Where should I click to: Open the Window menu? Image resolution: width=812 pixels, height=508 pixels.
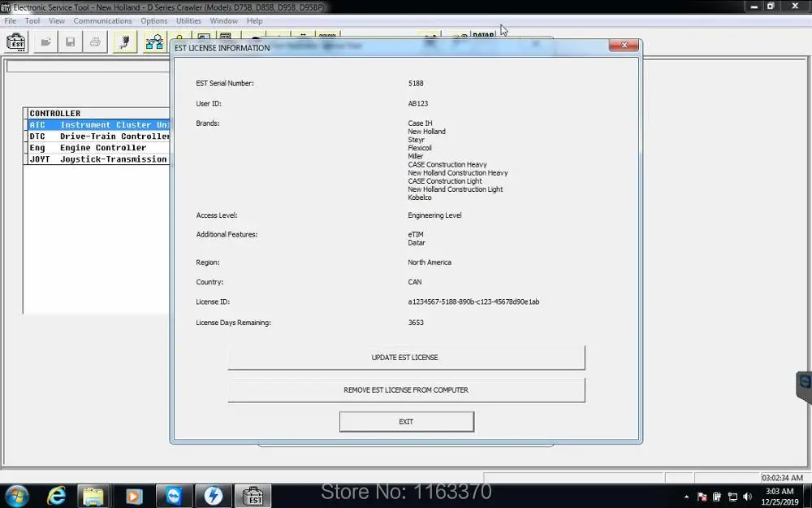click(224, 21)
